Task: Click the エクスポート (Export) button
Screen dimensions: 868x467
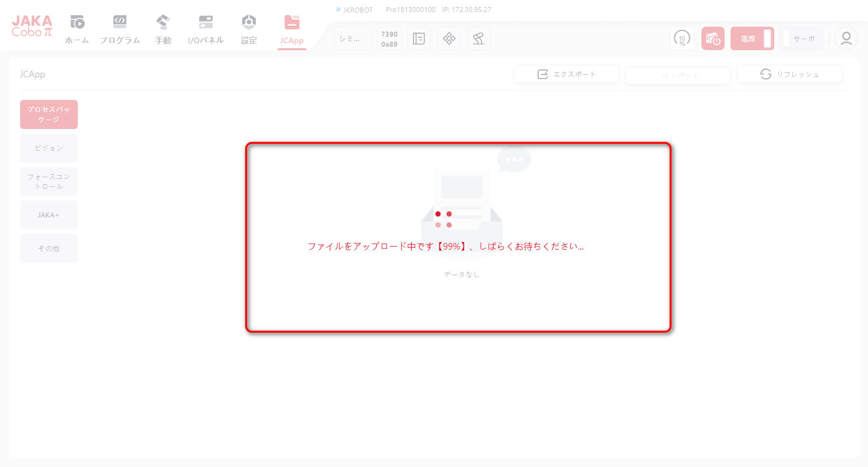Action: coord(566,74)
